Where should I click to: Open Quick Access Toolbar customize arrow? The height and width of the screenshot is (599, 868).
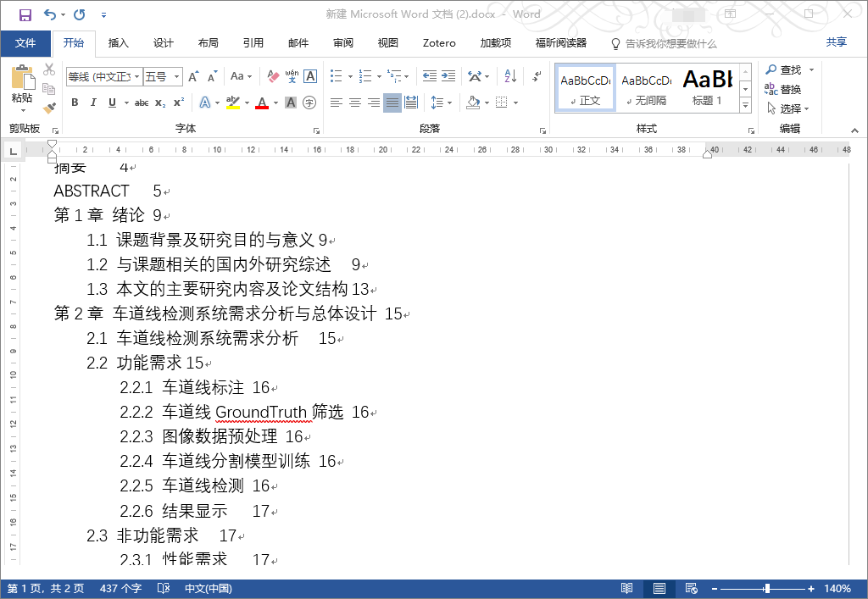(x=103, y=15)
